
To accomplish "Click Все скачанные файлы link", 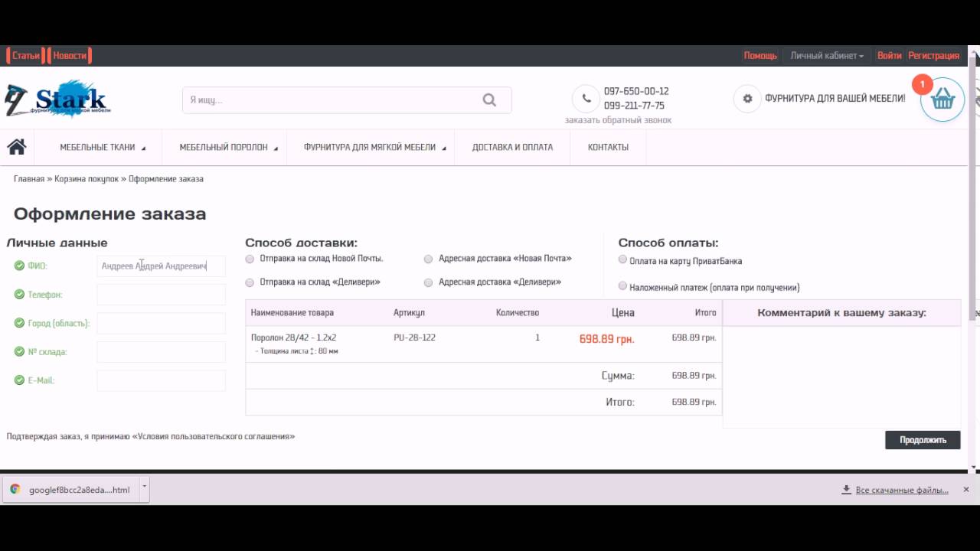I will [x=902, y=490].
